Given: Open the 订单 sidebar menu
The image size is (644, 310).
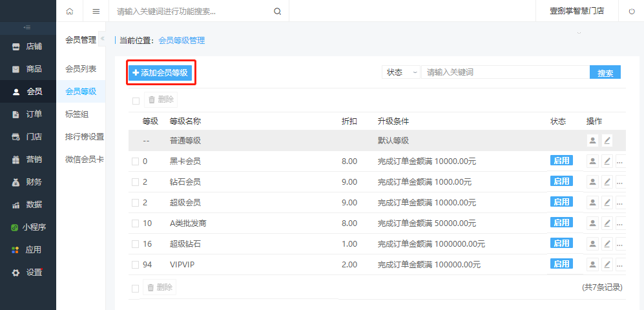Looking at the screenshot, I should tap(28, 114).
